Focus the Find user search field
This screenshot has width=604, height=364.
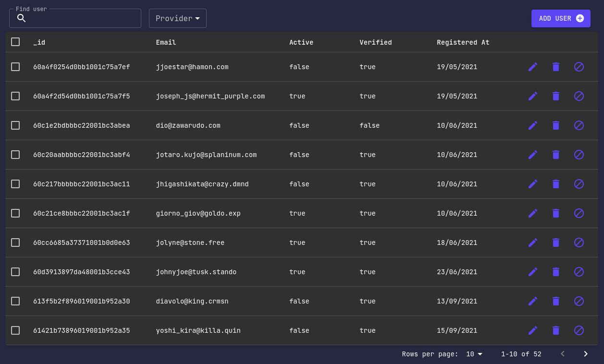(x=75, y=18)
